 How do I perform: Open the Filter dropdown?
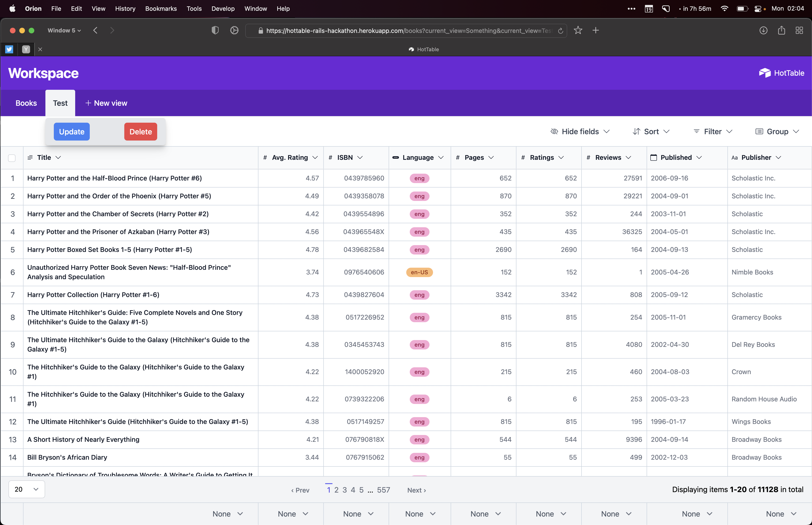[713, 132]
